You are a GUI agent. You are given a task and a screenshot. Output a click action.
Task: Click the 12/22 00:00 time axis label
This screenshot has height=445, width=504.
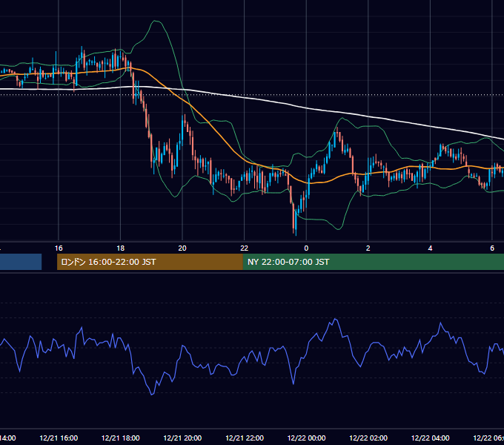[306, 438]
